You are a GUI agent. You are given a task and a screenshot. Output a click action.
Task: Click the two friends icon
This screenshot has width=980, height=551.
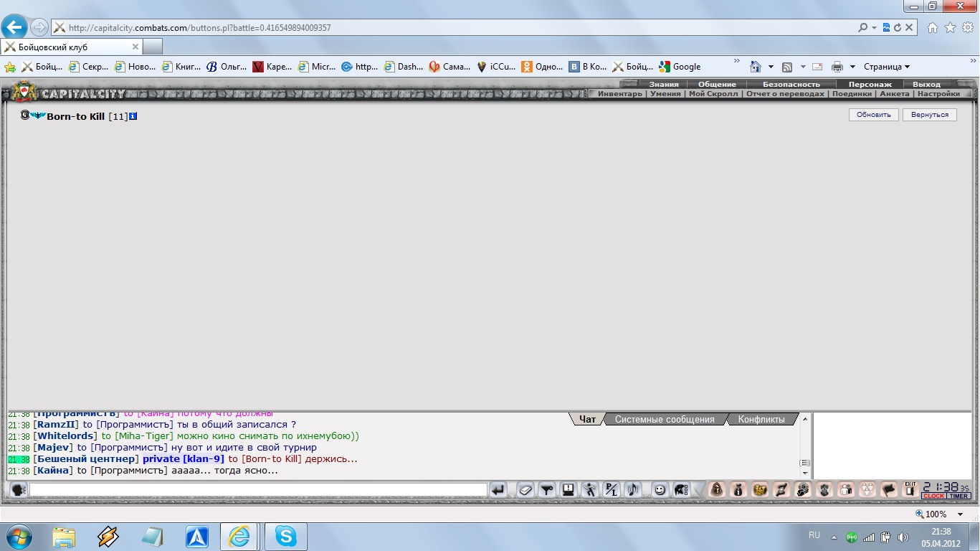[846, 490]
